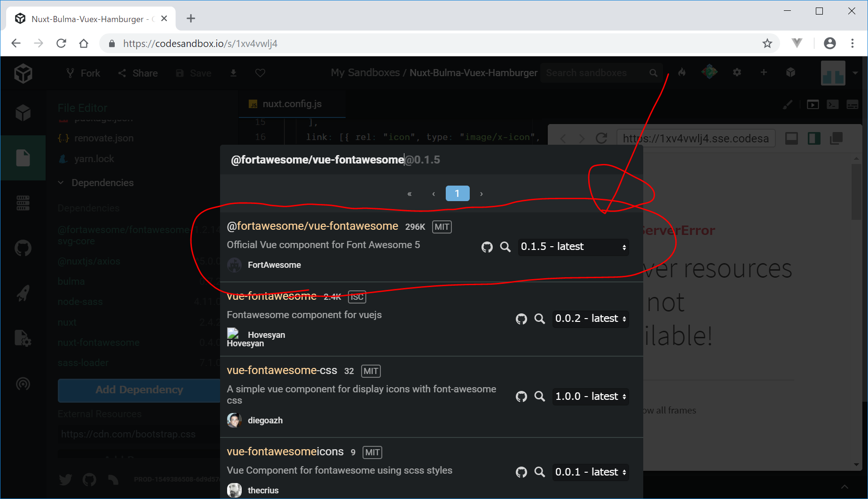Open version dropdown showing 0.0.2 - latest
Screen dimensions: 868x499
tap(591, 319)
